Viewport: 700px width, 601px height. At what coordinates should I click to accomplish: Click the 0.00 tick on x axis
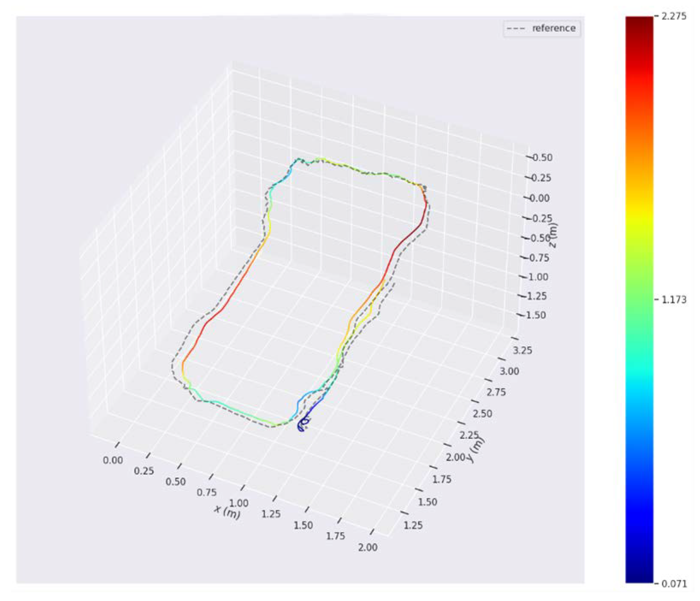(113, 460)
